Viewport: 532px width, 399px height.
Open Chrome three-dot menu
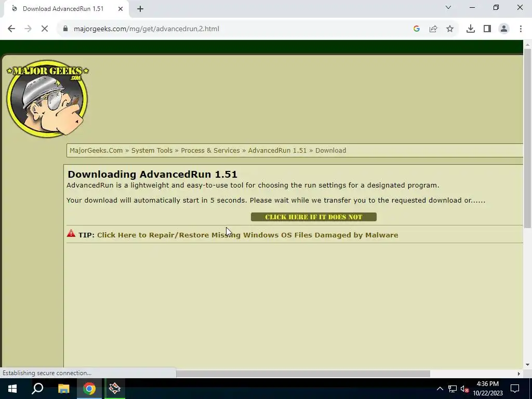521,29
